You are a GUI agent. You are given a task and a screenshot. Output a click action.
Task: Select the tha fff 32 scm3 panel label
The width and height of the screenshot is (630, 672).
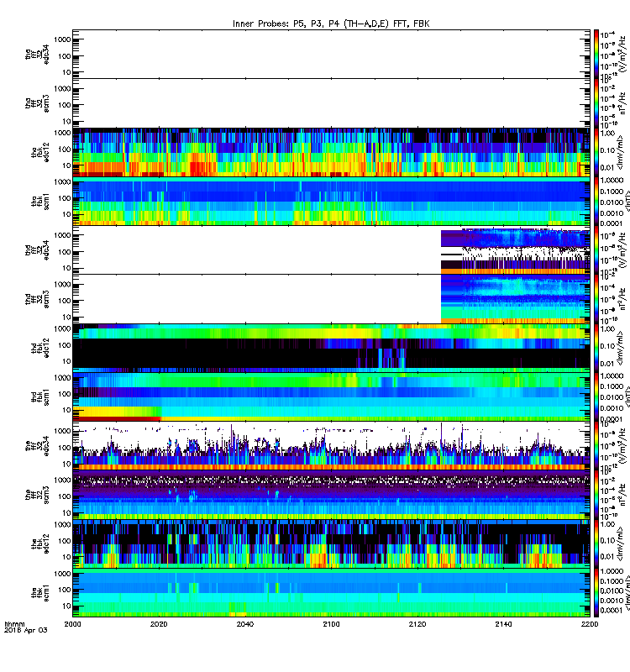click(x=37, y=103)
